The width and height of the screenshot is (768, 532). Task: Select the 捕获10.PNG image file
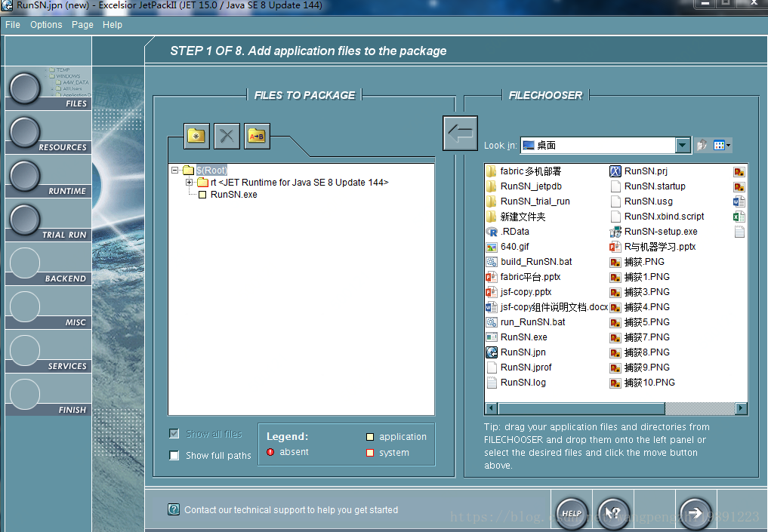tap(643, 383)
